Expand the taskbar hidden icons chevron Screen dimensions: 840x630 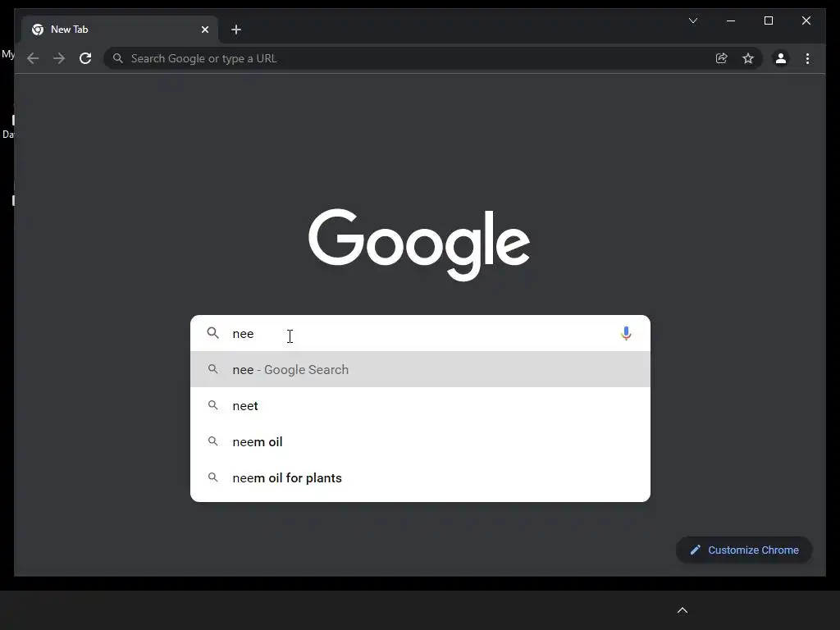(x=682, y=610)
